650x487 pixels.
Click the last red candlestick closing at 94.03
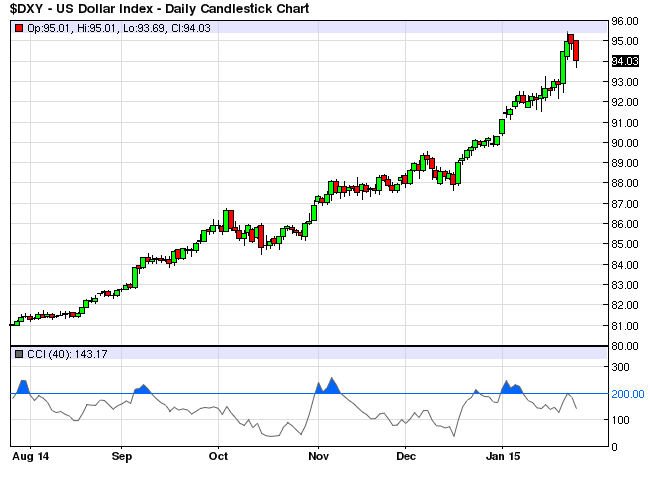coord(576,51)
